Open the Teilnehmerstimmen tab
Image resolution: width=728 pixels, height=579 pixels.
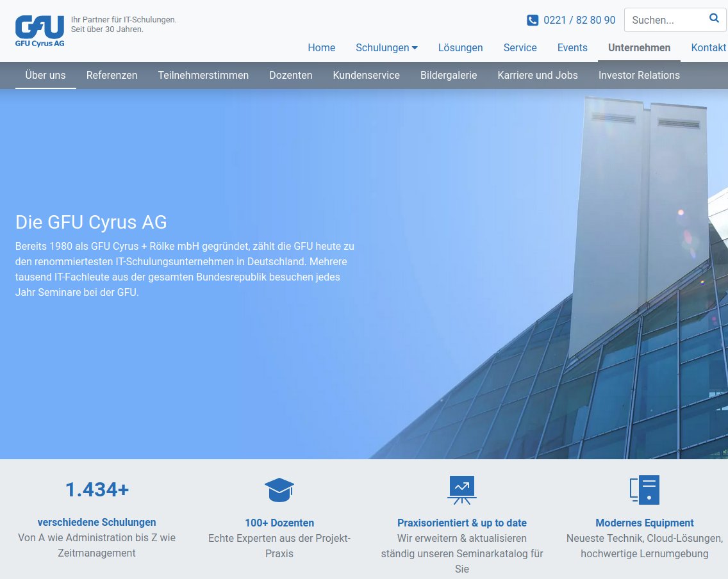click(x=203, y=75)
